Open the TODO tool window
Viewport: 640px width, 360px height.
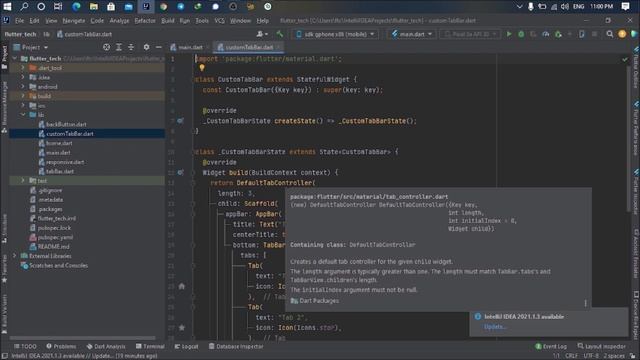[x=25, y=347]
